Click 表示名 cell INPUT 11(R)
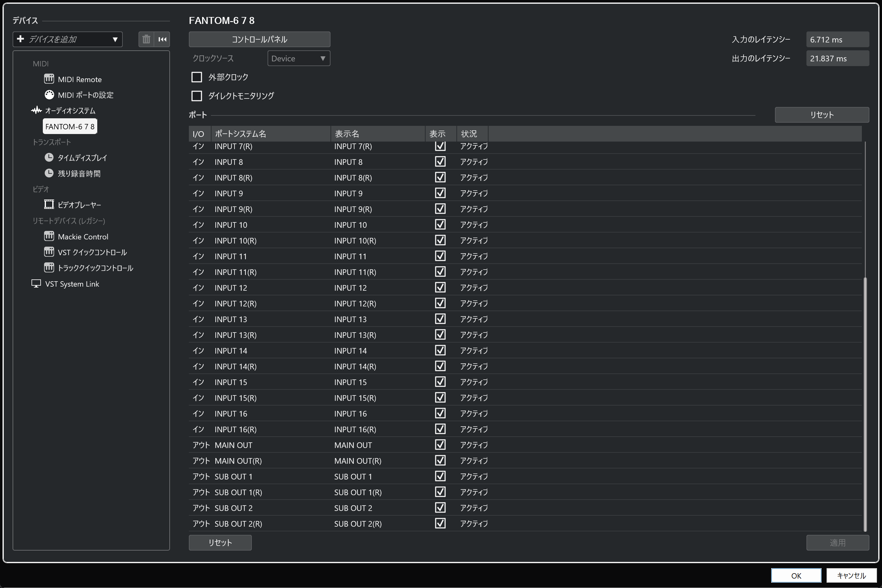Image resolution: width=882 pixels, height=588 pixels. coord(355,272)
